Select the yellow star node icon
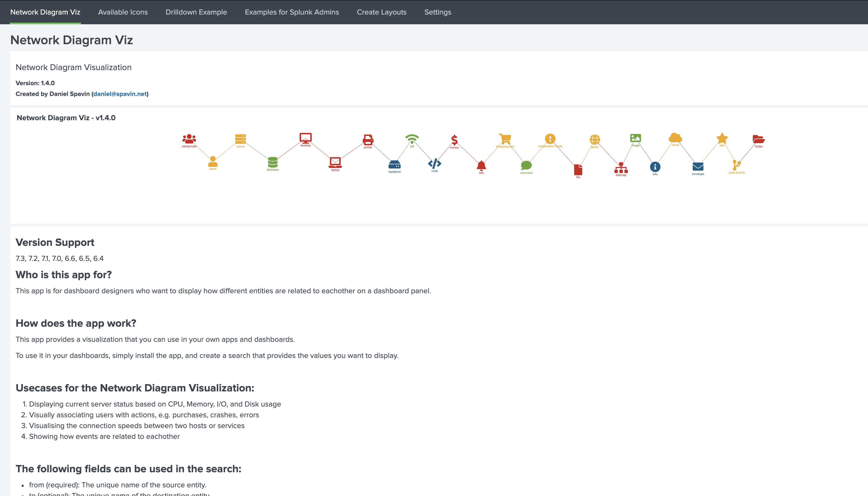 (x=722, y=138)
